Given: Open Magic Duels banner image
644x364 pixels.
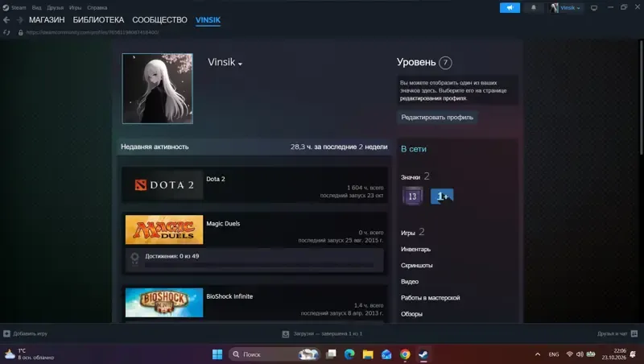Looking at the screenshot, I should click(164, 230).
